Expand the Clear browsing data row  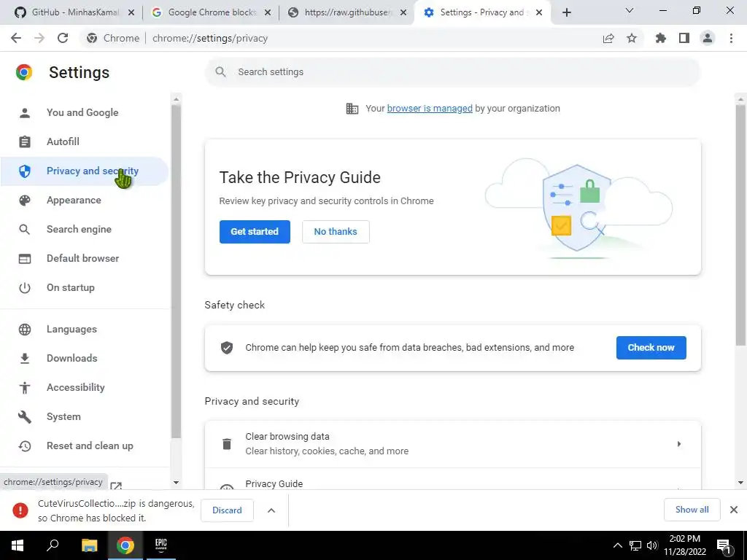pos(452,444)
